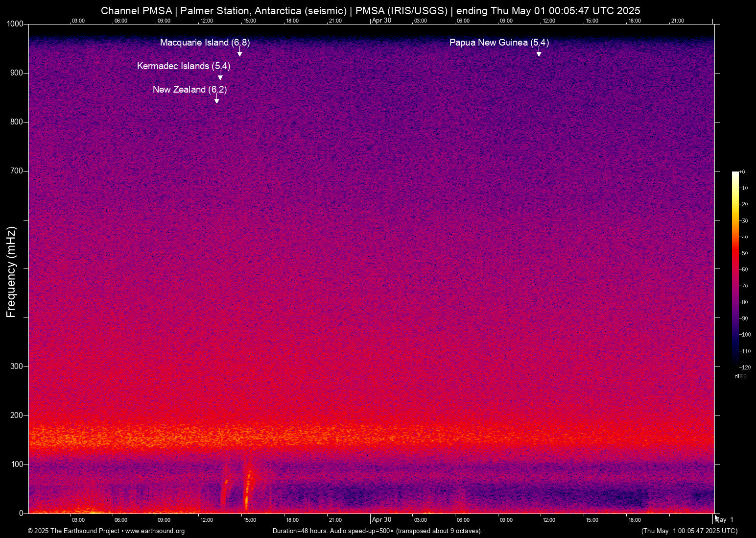
Task: Click the -100 value on the color scale
Action: (x=745, y=335)
